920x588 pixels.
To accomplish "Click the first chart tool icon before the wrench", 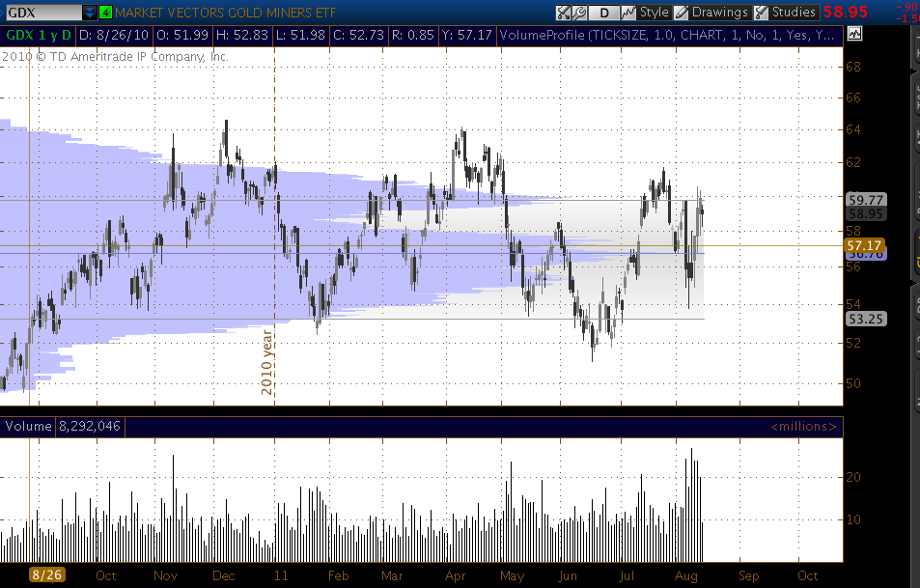I will coord(563,14).
